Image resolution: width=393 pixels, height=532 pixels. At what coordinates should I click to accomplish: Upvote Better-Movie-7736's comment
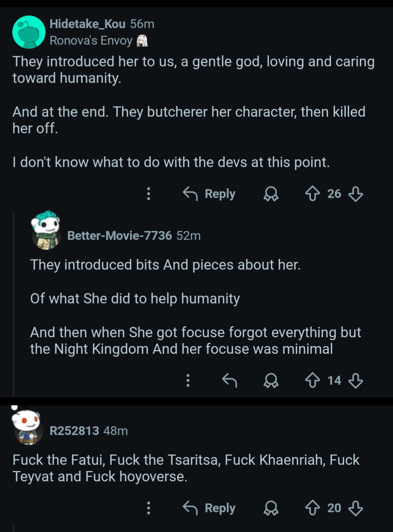pos(312,380)
